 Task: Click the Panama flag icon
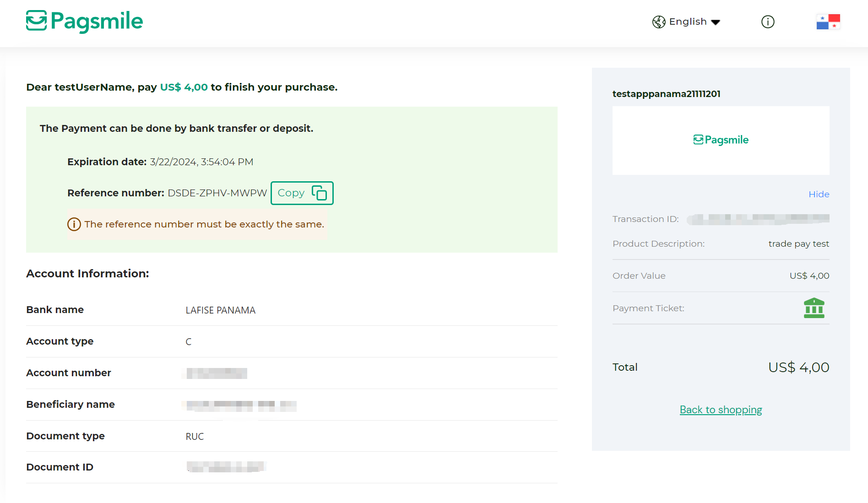828,22
